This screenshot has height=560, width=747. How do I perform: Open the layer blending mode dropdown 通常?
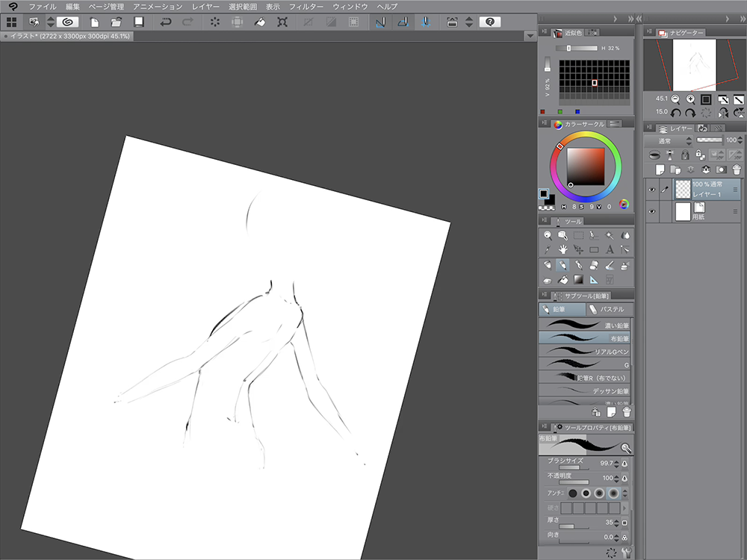coord(670,141)
